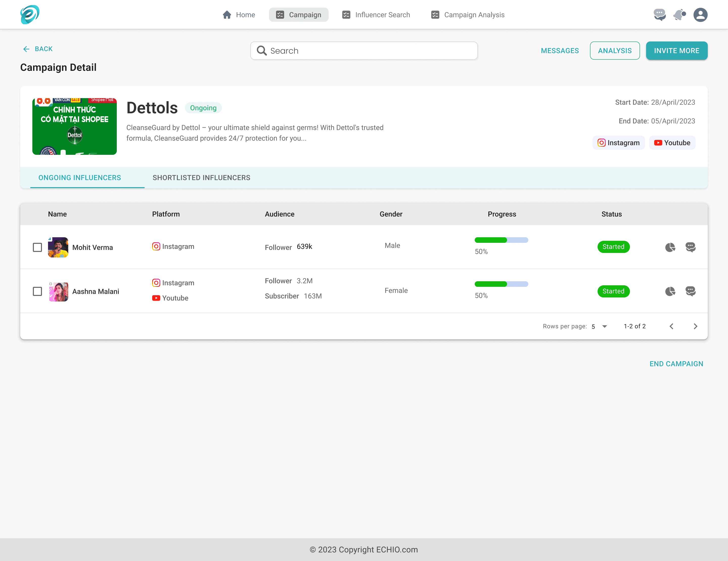Select the Mohit Verma row checkbox
Viewport: 728px width, 561px height.
pos(37,247)
